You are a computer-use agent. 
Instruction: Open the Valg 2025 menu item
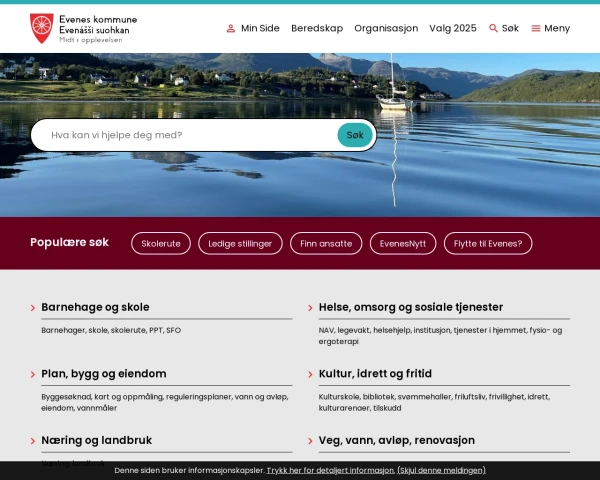click(453, 28)
